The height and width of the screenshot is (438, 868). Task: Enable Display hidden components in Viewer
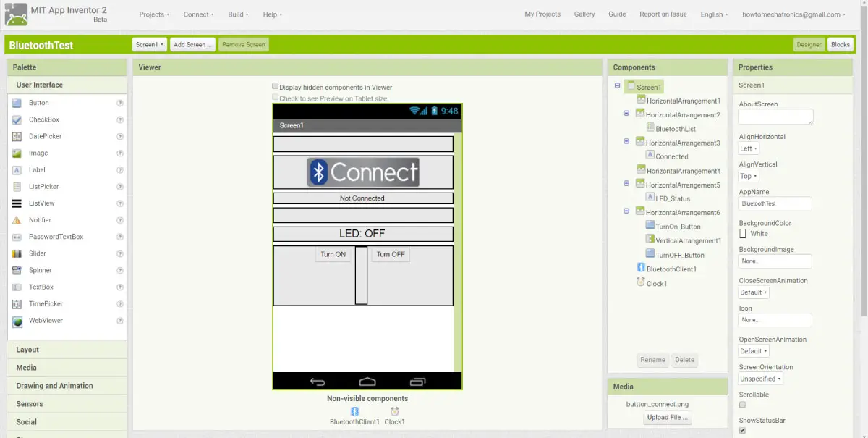(275, 86)
